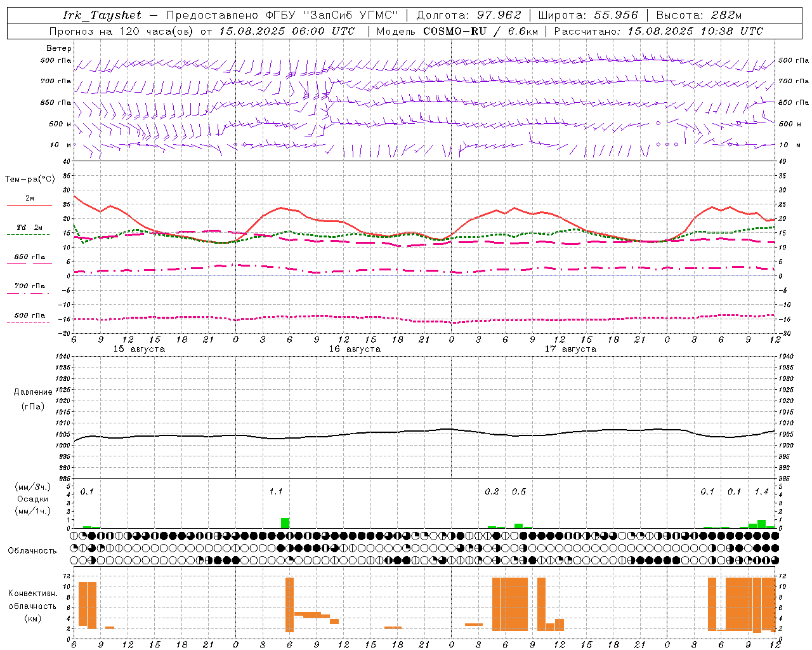Click the Конвективн. облачность (км) label
This screenshot has height=650, width=812.
32,606
